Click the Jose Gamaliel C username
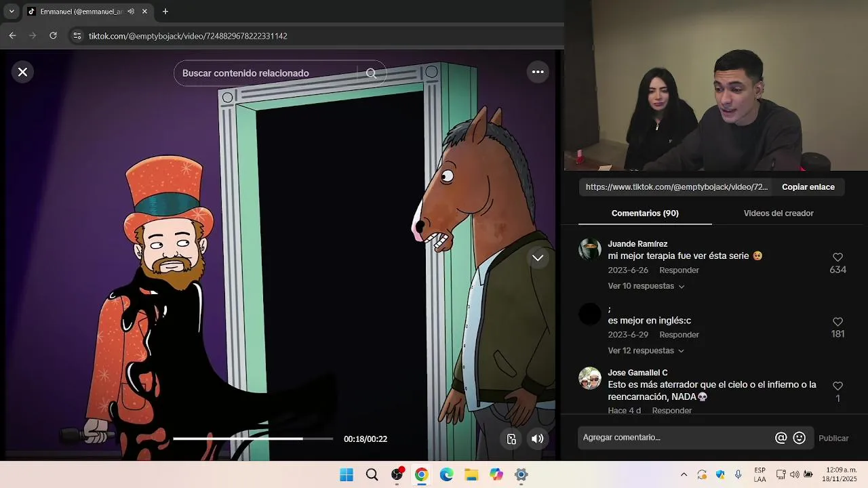Viewport: 868px width, 488px height. (637, 373)
